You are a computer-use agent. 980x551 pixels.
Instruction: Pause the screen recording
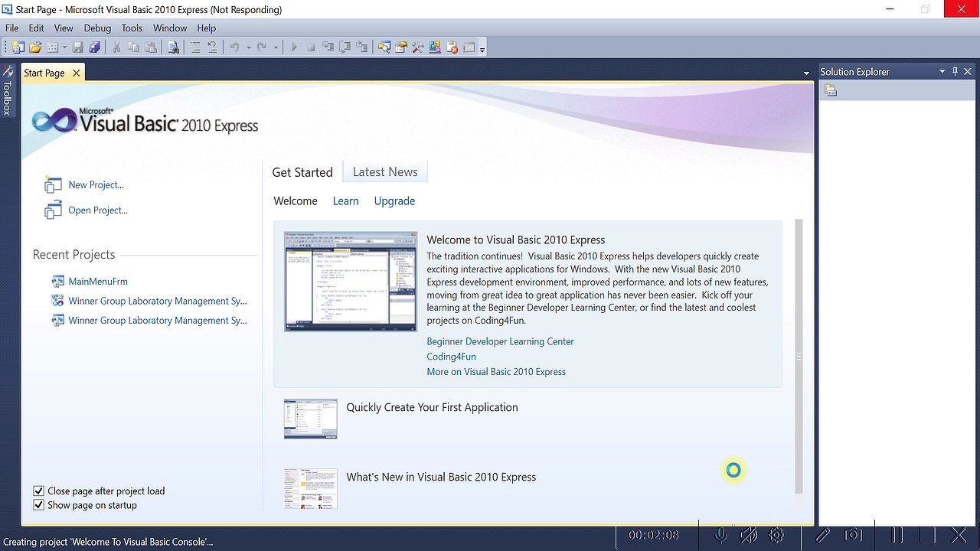pos(897,535)
